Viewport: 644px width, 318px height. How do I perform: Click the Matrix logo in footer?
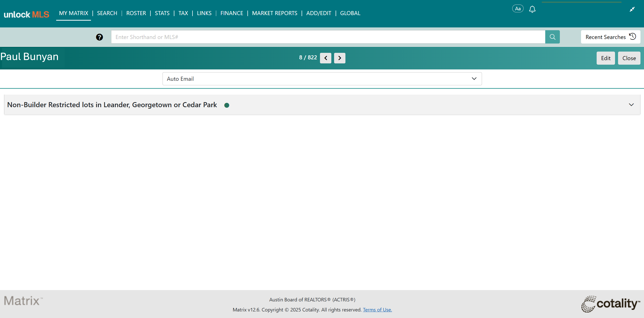tap(23, 301)
